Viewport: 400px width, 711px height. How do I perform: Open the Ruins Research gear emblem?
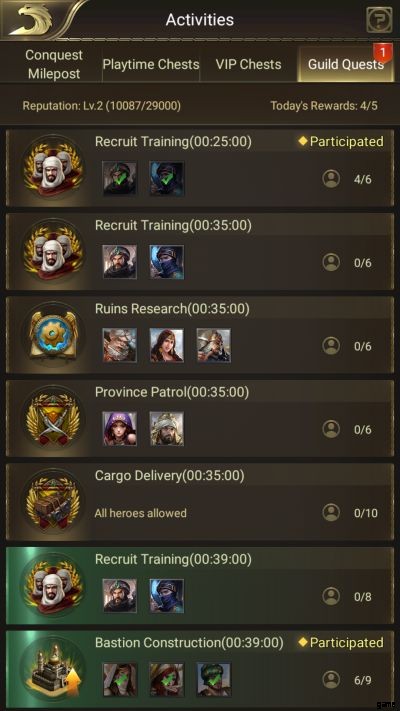[54, 336]
